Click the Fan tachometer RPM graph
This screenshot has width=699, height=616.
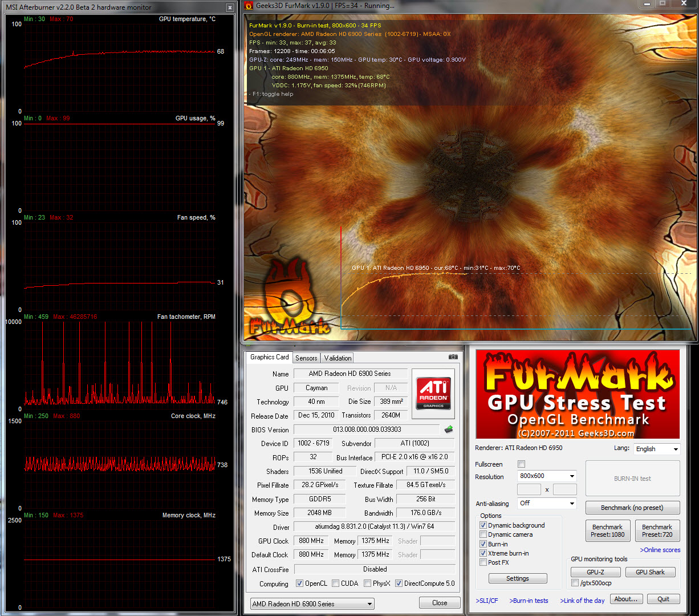pos(120,365)
